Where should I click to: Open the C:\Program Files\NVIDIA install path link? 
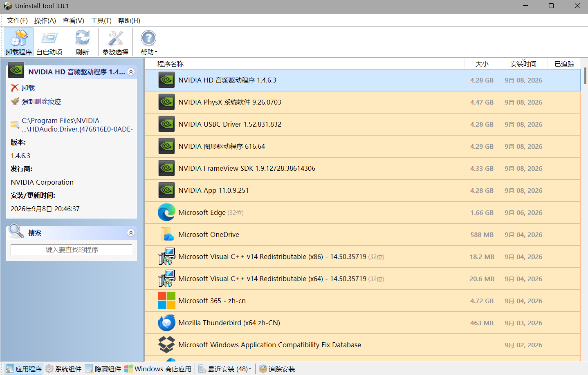coord(77,125)
